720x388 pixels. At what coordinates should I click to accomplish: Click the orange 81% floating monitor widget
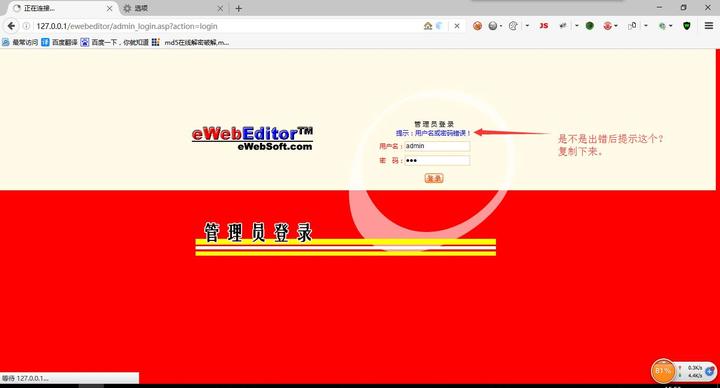click(x=663, y=371)
